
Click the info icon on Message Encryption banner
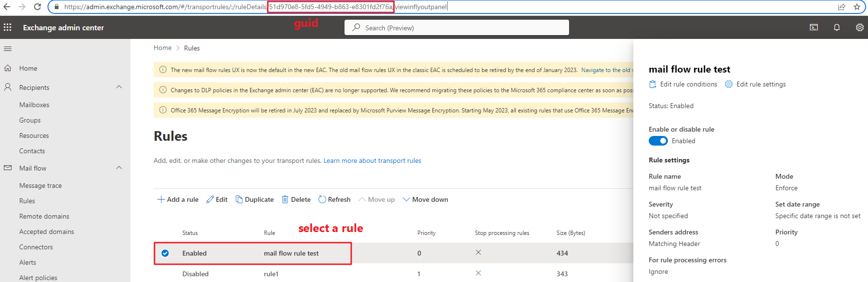(163, 110)
